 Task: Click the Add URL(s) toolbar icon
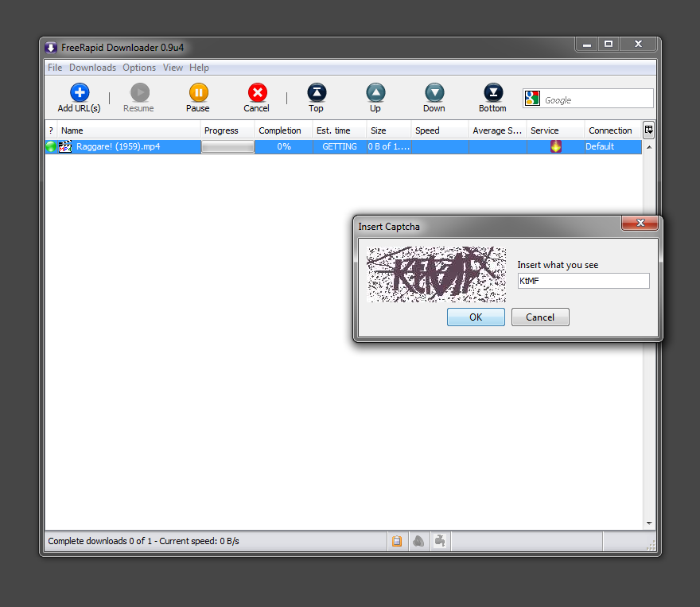(x=80, y=92)
